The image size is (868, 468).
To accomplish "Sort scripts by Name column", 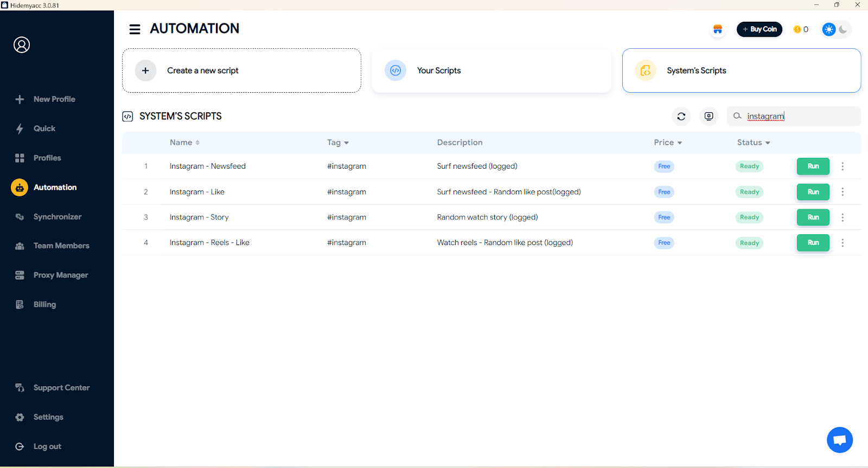I will coord(184,143).
